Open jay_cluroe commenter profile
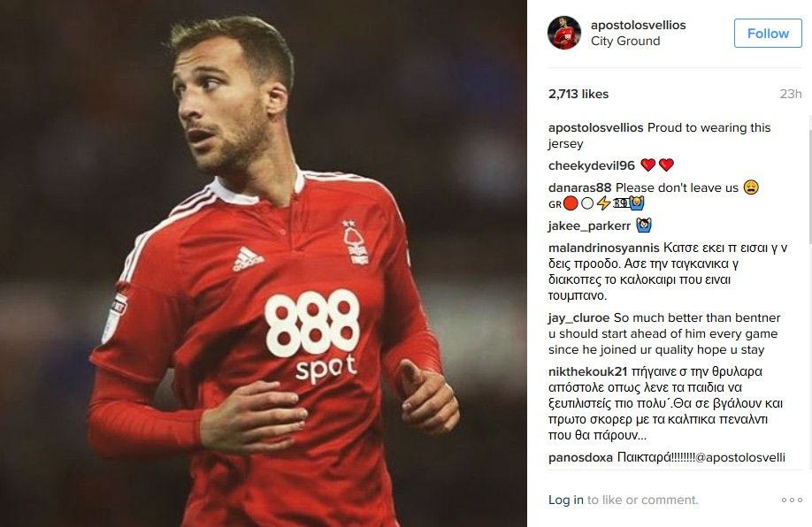 [579, 317]
